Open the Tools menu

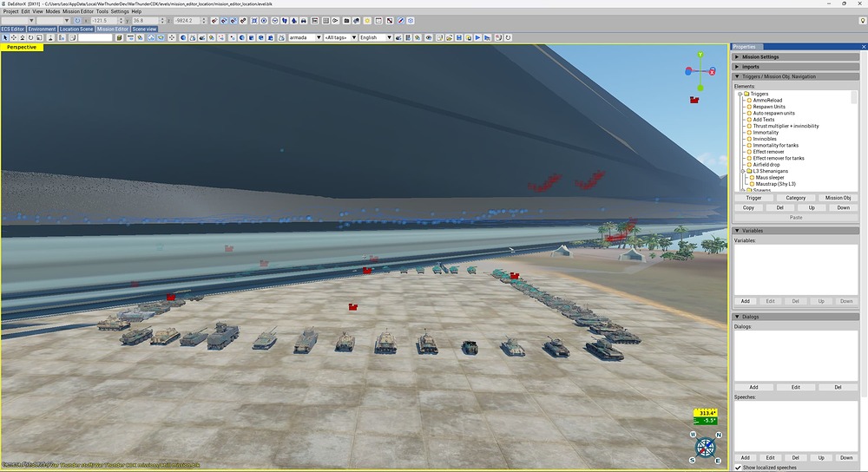(x=102, y=11)
